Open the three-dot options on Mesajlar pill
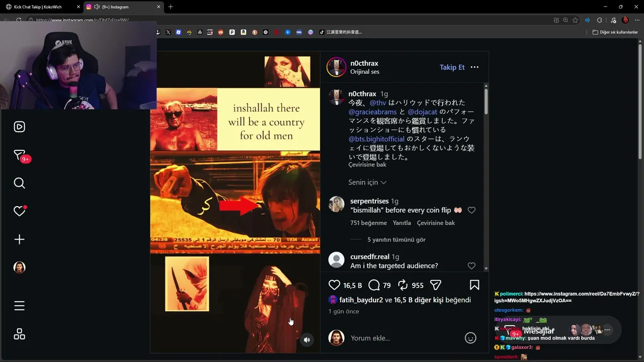 pos(607,330)
